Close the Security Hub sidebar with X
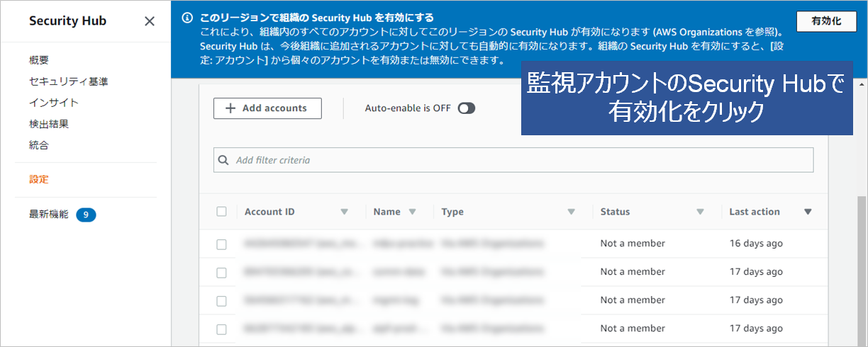Image resolution: width=868 pixels, height=347 pixels. pos(150,21)
